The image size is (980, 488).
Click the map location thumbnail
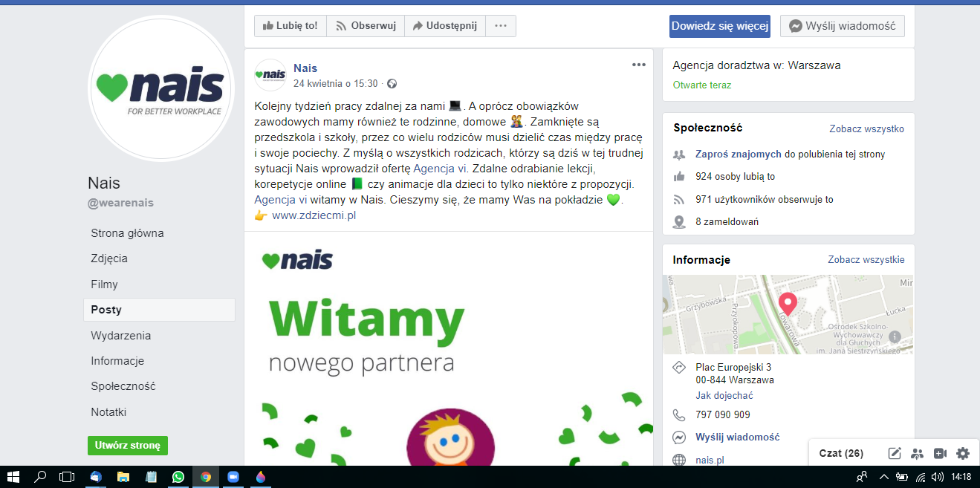[788, 314]
